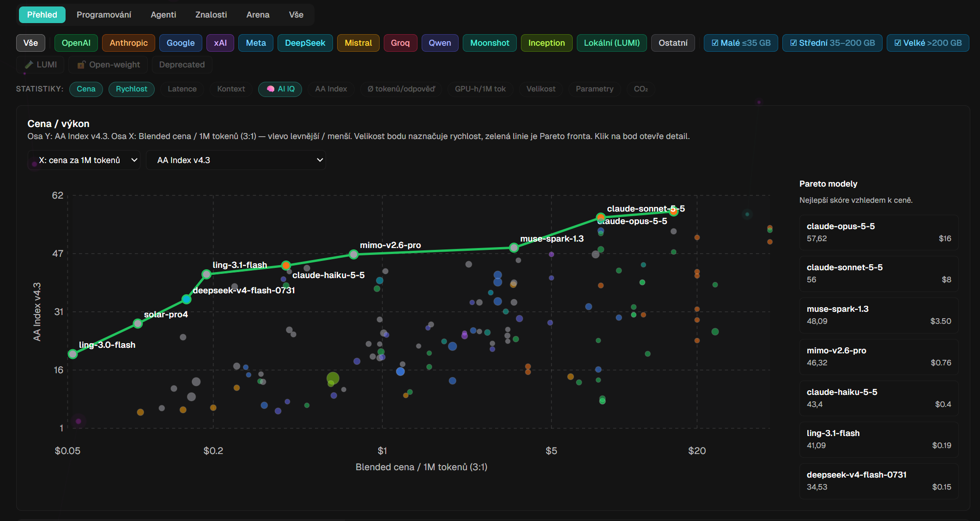The image size is (980, 521).
Task: Filter providers by Anthropic
Action: pyautogui.click(x=128, y=43)
